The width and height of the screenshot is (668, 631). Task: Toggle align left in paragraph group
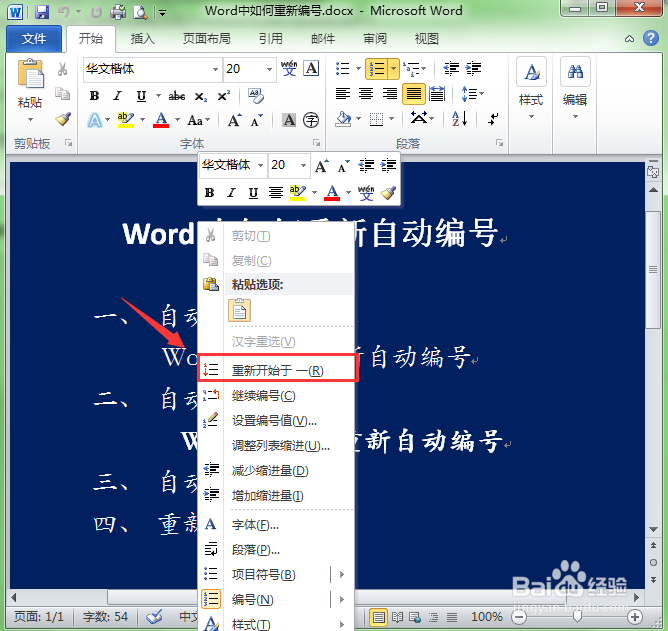343,93
